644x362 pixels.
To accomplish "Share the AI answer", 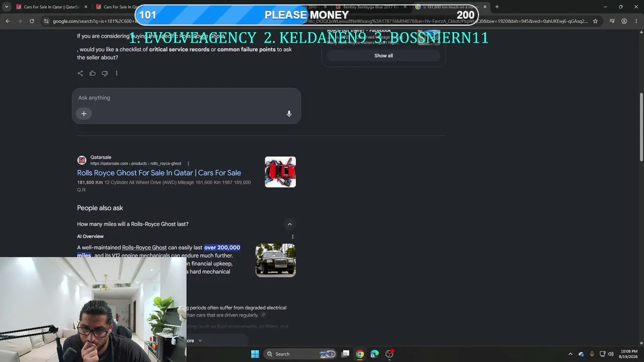I will click(x=80, y=73).
